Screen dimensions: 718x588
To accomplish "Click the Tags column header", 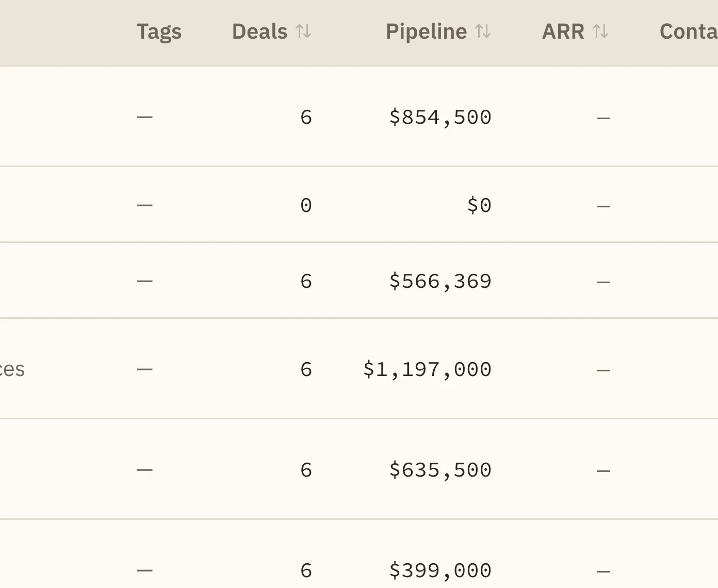I will 159,32.
